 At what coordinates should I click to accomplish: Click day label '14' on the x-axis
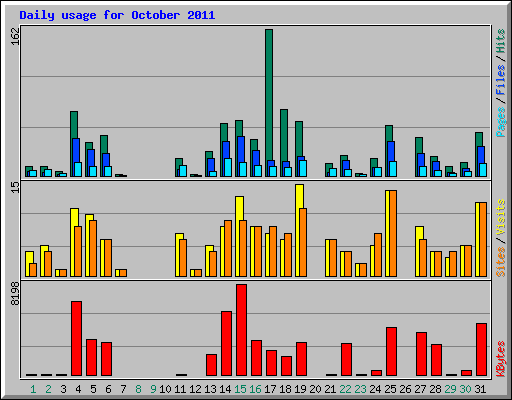click(225, 389)
